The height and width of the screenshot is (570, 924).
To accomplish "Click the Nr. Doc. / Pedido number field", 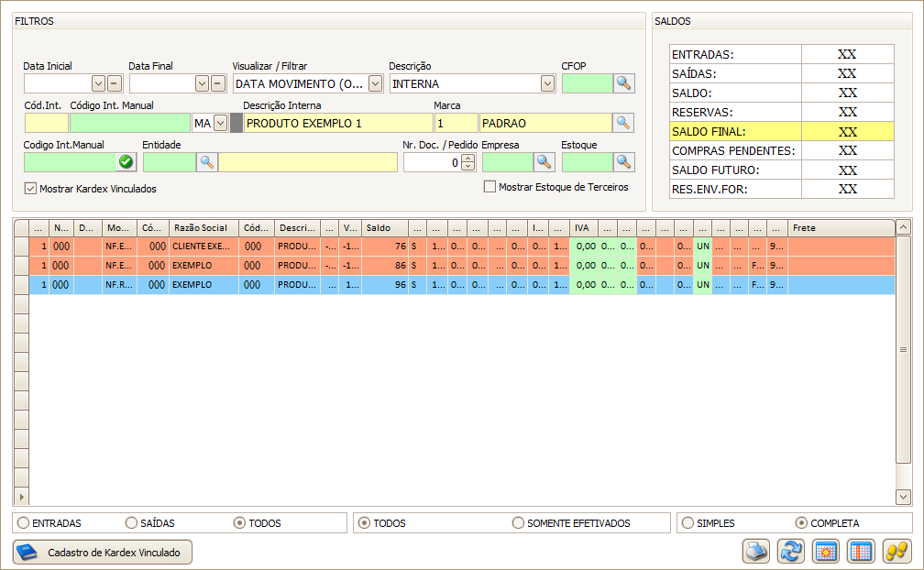I will coord(431,162).
